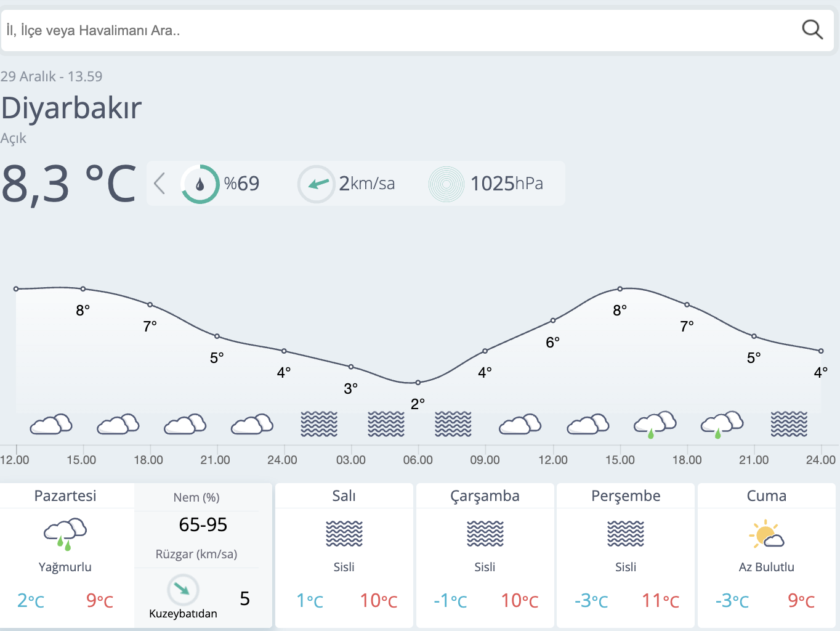
Task: Click the cloudy icon left of second 12.00
Action: pyautogui.click(x=520, y=424)
